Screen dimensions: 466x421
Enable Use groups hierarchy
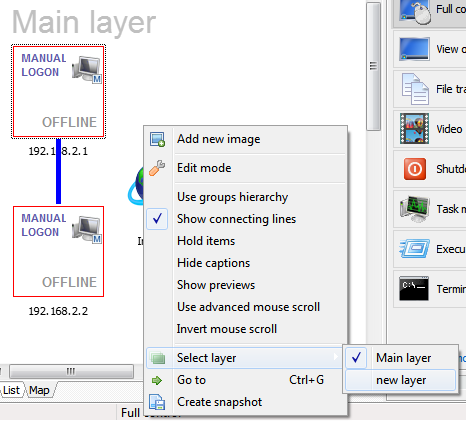(245, 197)
